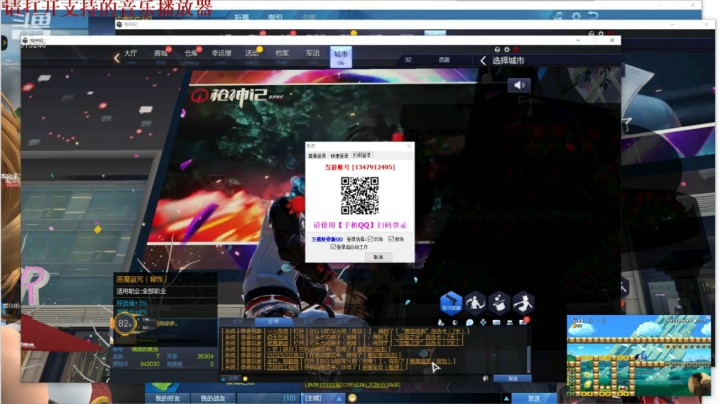The image size is (720, 404).
Task: Click the voice icon beside inner send button
Action: pyautogui.click(x=485, y=379)
